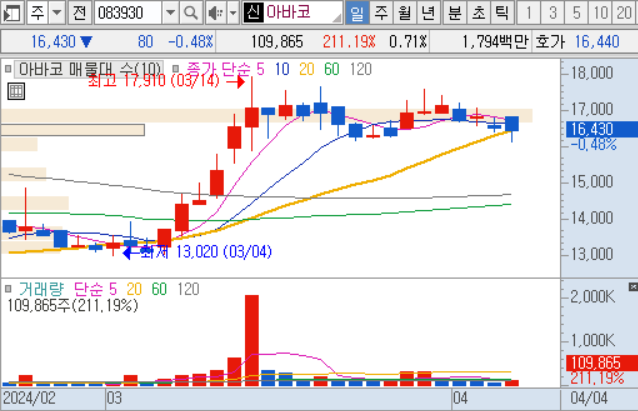The width and height of the screenshot is (638, 411).
Task: Click the volume value 109,865 in the header
Action: tap(277, 42)
